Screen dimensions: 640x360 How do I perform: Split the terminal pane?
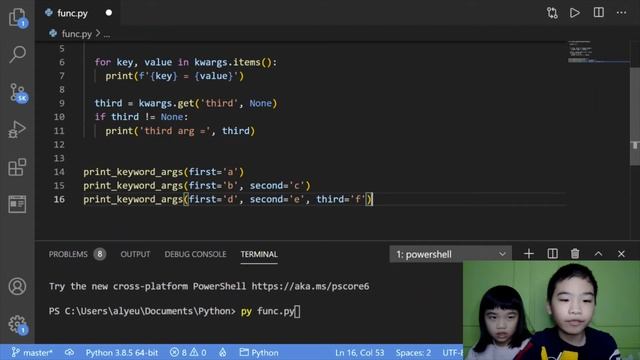pos(552,254)
